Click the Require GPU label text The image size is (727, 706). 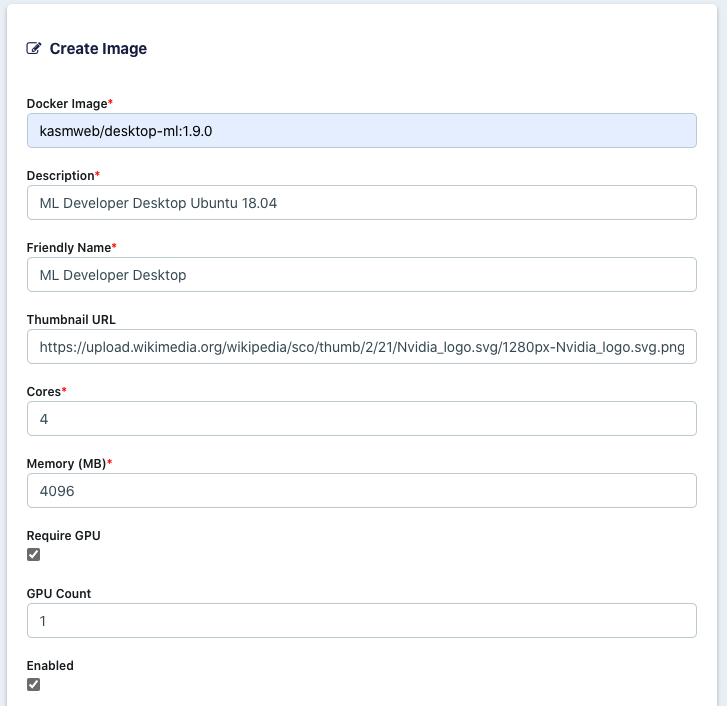(64, 536)
